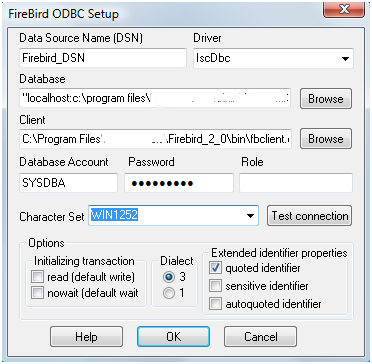
Task: Enable the autoquoted identifier checkbox
Action: pos(215,304)
